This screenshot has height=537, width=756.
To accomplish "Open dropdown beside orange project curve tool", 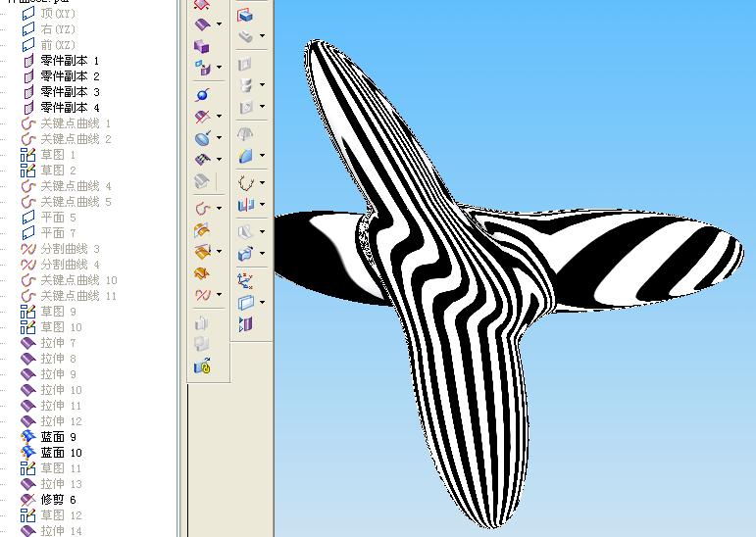I will (219, 251).
